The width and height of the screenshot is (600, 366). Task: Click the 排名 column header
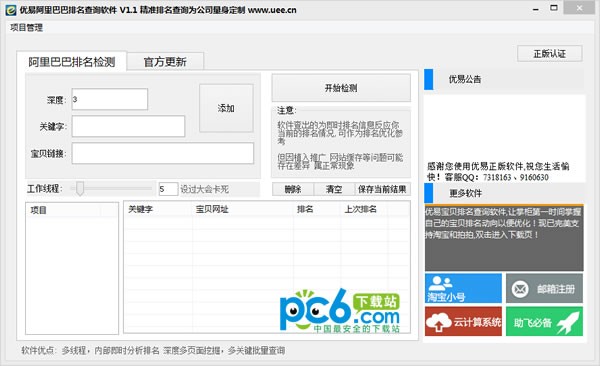tap(317, 209)
